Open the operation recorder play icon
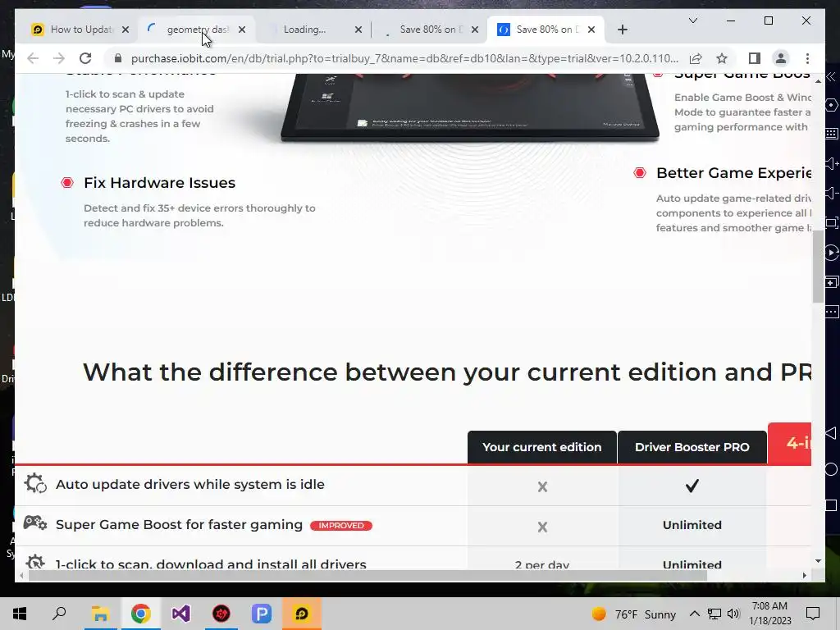840x630 pixels. (832, 253)
